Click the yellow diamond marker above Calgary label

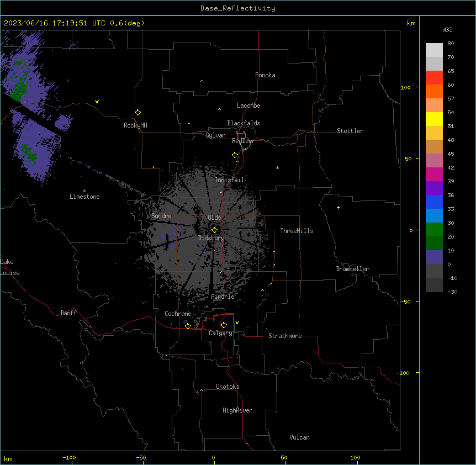point(224,325)
